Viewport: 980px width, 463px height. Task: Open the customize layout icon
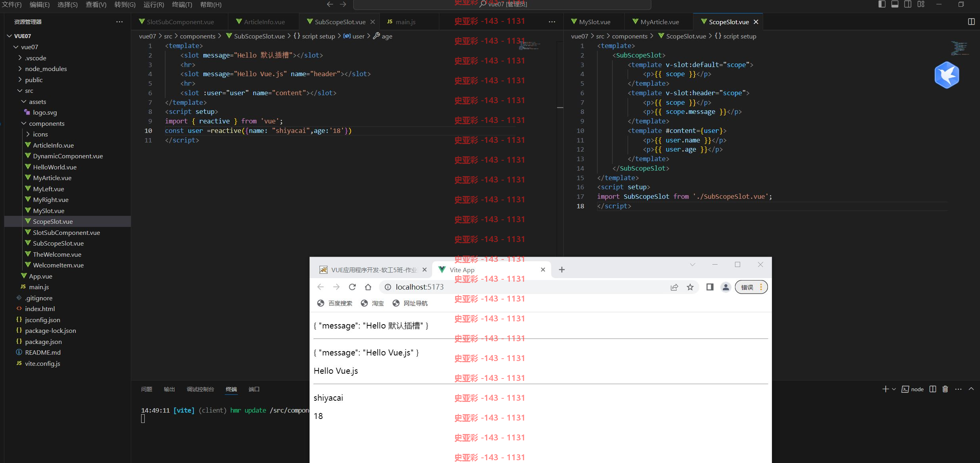921,4
